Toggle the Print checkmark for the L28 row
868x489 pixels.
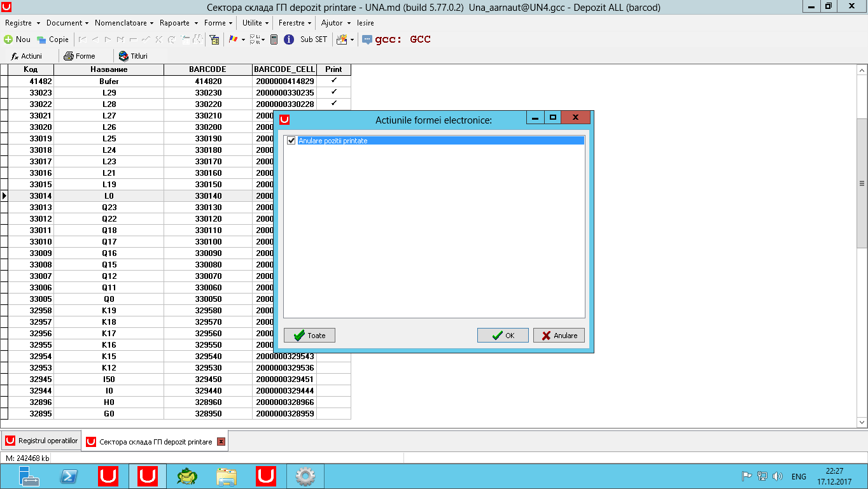(333, 104)
